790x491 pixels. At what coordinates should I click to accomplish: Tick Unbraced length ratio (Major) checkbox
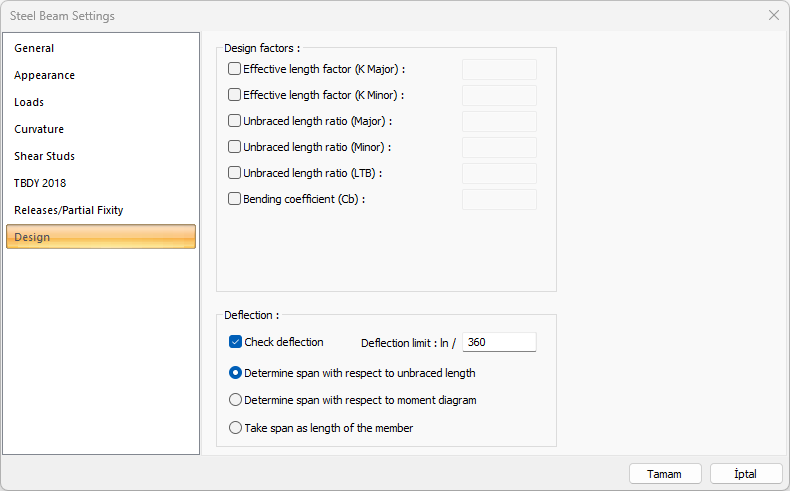235,121
